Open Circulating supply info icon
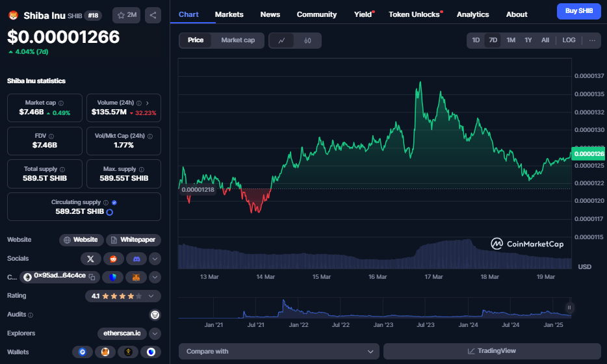Image resolution: width=607 pixels, height=364 pixels. tap(106, 203)
